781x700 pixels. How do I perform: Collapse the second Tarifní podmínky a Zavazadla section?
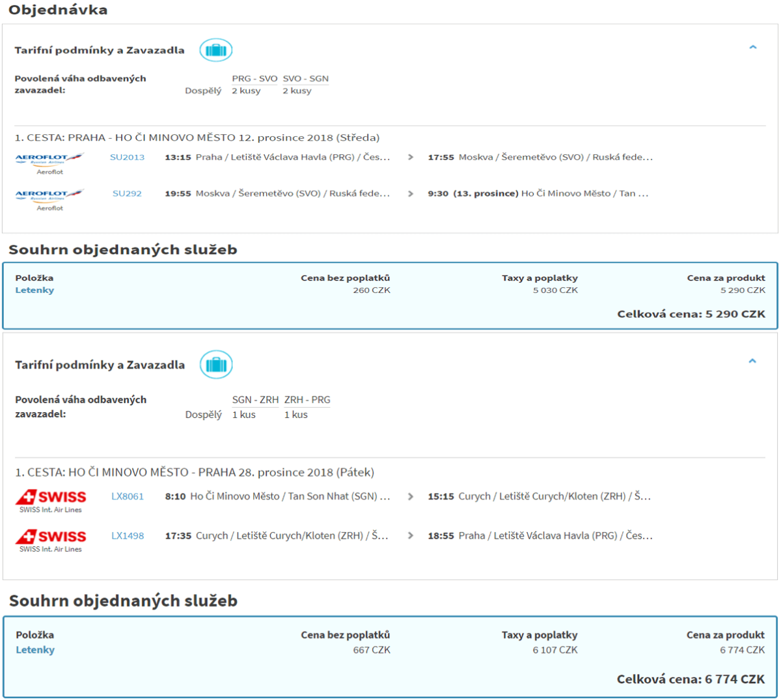coord(752,361)
